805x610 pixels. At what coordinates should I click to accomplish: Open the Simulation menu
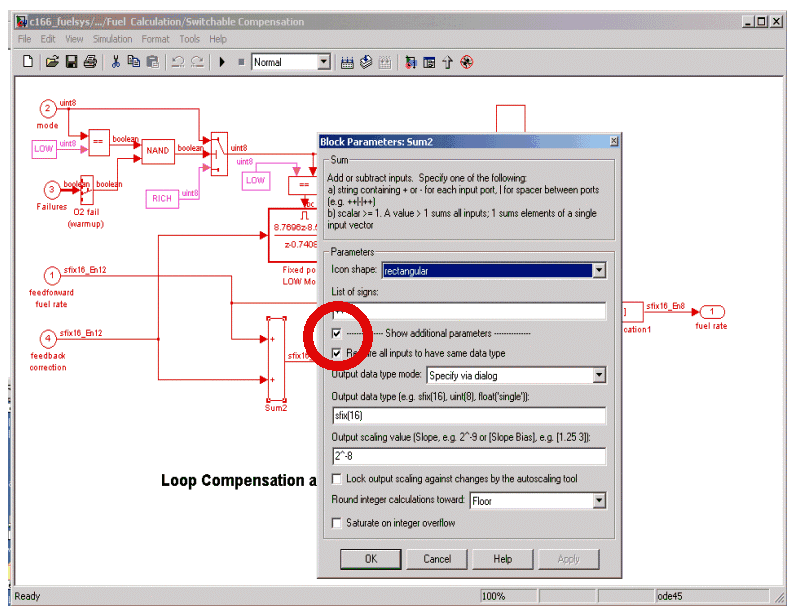click(112, 39)
